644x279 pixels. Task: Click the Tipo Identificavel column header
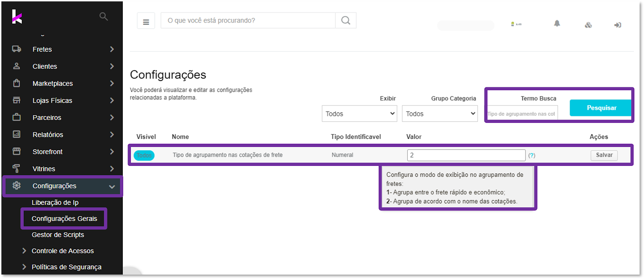pos(356,137)
